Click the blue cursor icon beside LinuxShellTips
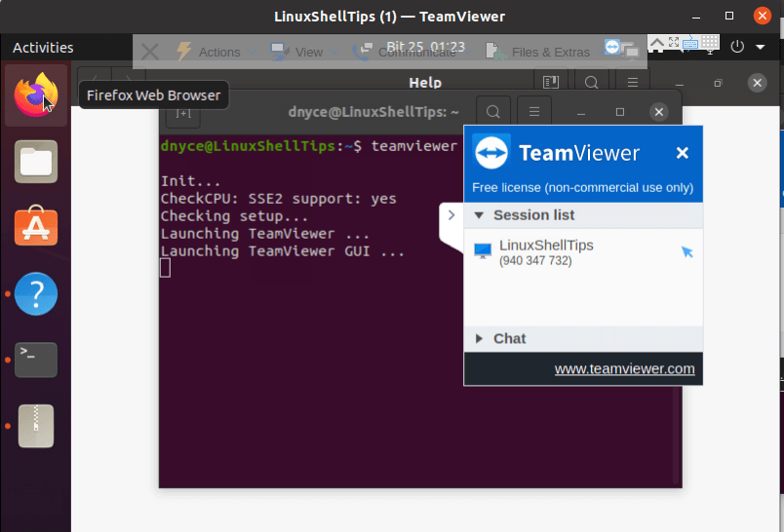 click(x=687, y=251)
